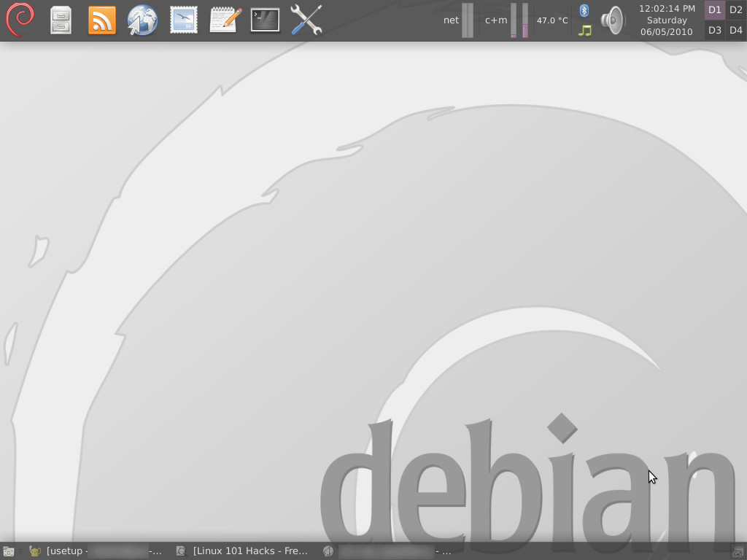Launch the file manager from the panel

(x=61, y=20)
